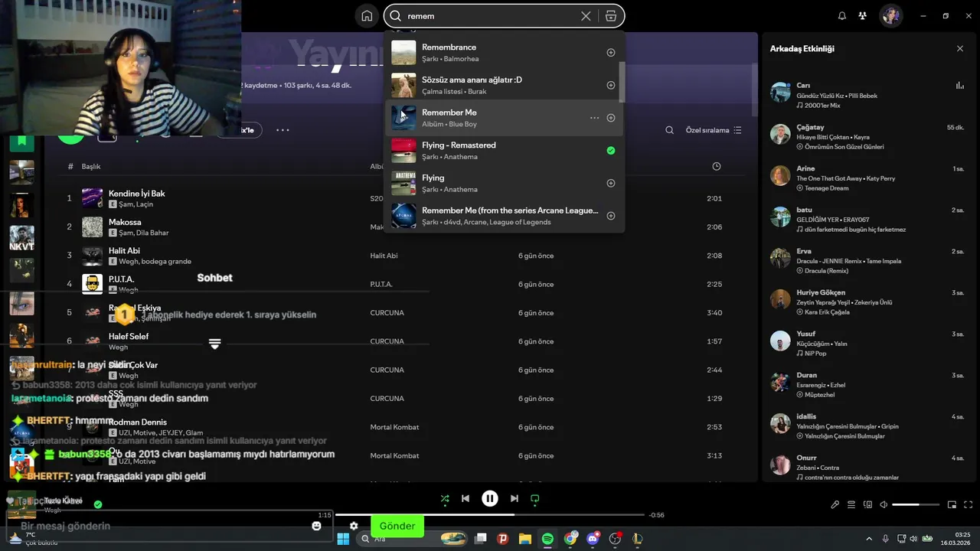Open Huriye Gökçen friend avatar
Screen dimensions: 980x551
tap(780, 299)
